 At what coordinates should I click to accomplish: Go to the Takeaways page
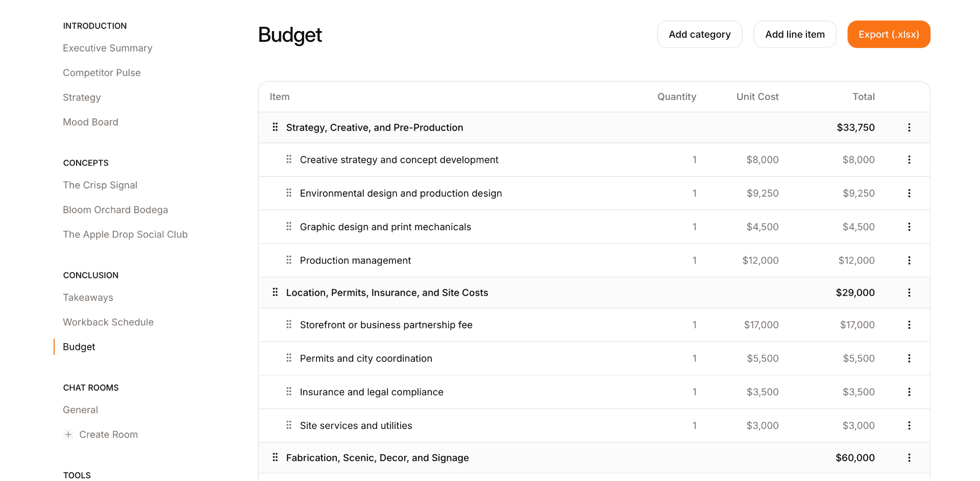point(88,298)
